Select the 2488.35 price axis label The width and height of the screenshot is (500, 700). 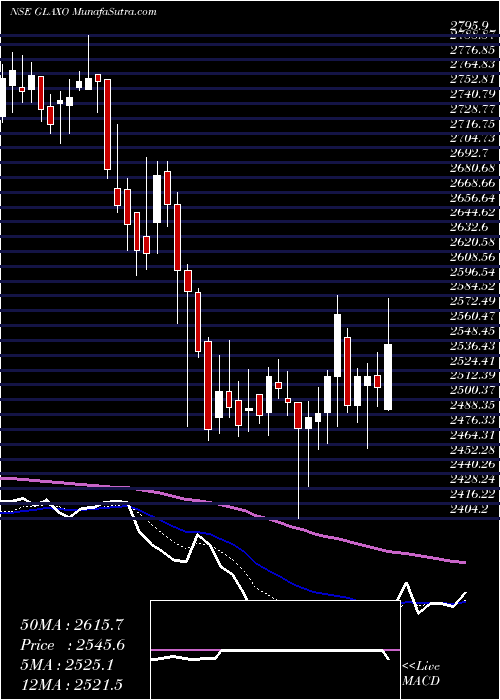click(x=473, y=405)
